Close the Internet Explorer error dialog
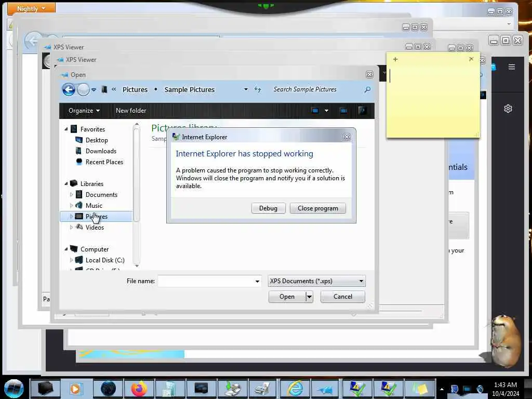 (x=347, y=137)
